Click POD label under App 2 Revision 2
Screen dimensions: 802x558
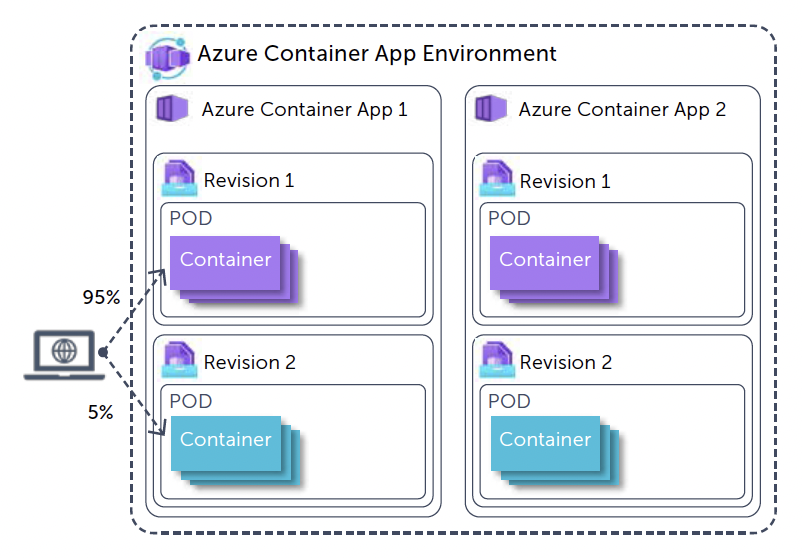pos(509,401)
